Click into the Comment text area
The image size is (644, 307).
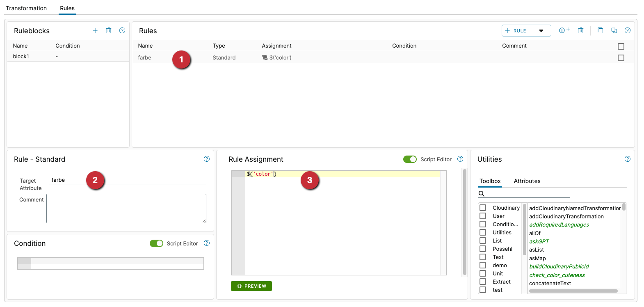[x=126, y=208]
